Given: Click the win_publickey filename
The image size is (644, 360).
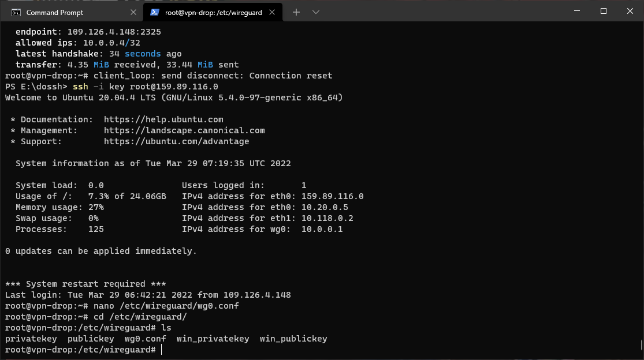Looking at the screenshot, I should pyautogui.click(x=293, y=339).
